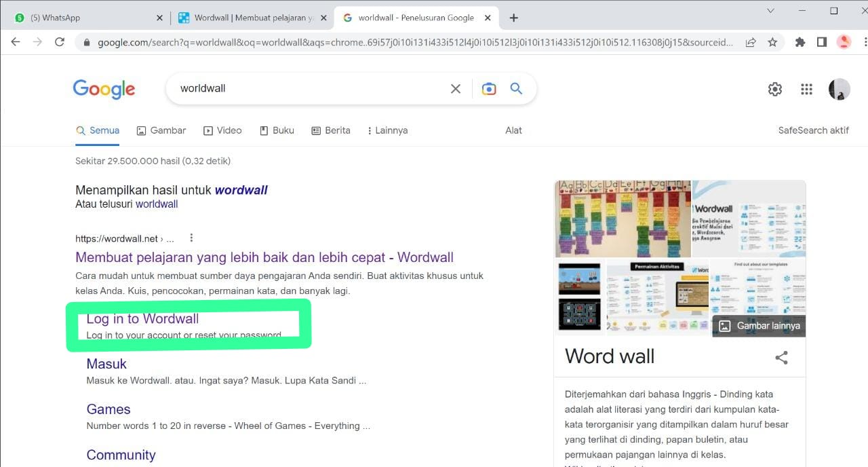868x467 pixels.
Task: Click the Google logo
Action: coord(104,89)
